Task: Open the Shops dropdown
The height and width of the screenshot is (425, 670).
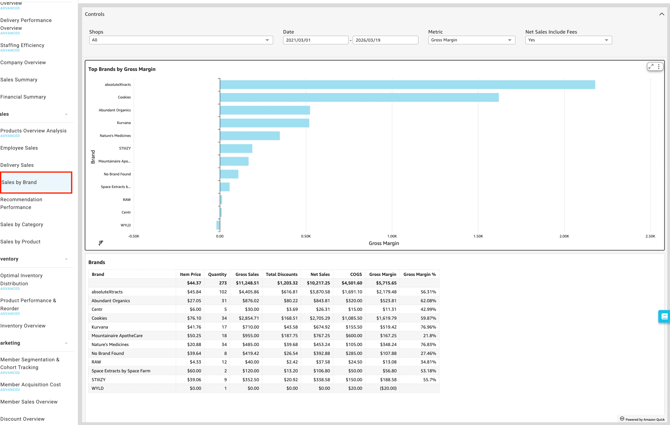Action: point(181,40)
